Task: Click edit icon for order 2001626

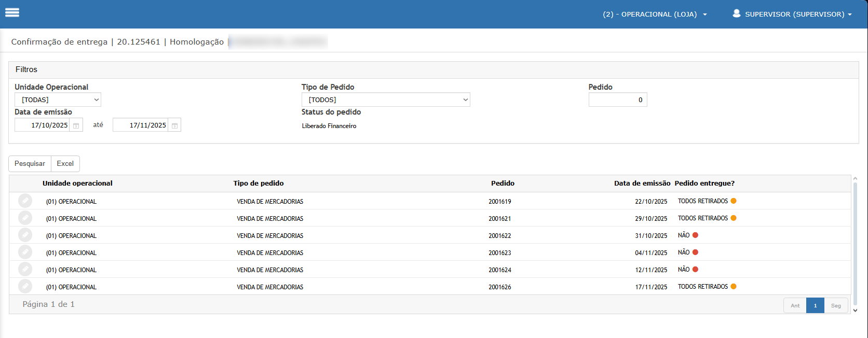Action: point(25,286)
